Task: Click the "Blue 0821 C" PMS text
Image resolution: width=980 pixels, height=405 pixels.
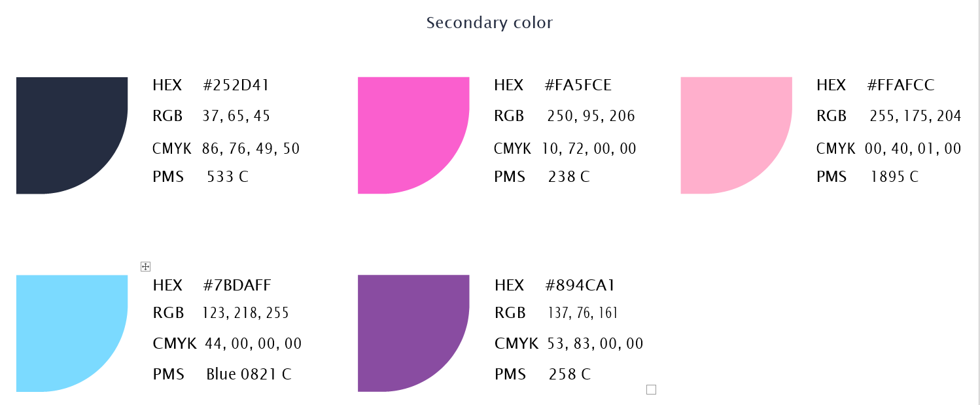Action: point(249,374)
